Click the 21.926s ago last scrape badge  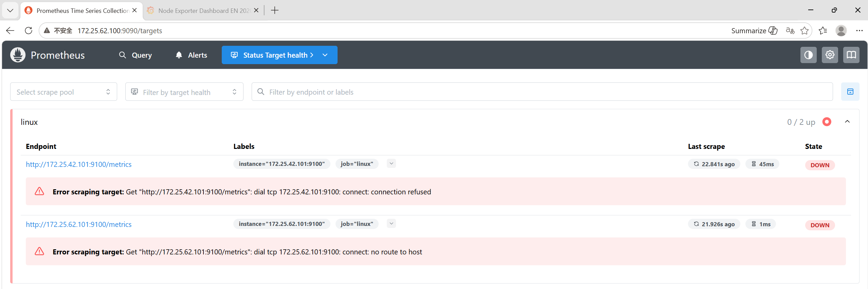pyautogui.click(x=714, y=224)
